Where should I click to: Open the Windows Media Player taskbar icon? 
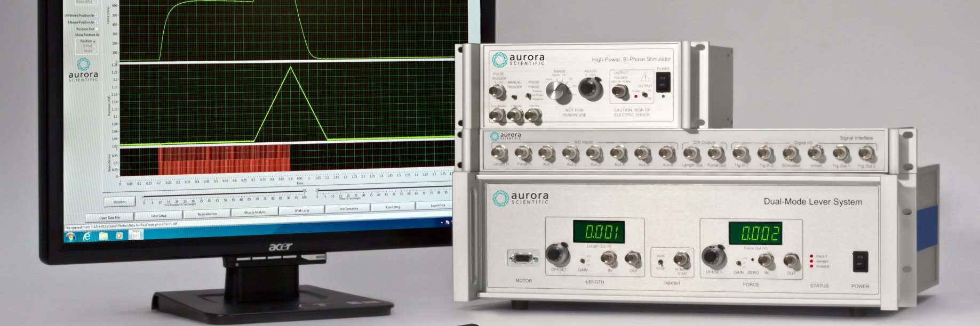point(119,235)
